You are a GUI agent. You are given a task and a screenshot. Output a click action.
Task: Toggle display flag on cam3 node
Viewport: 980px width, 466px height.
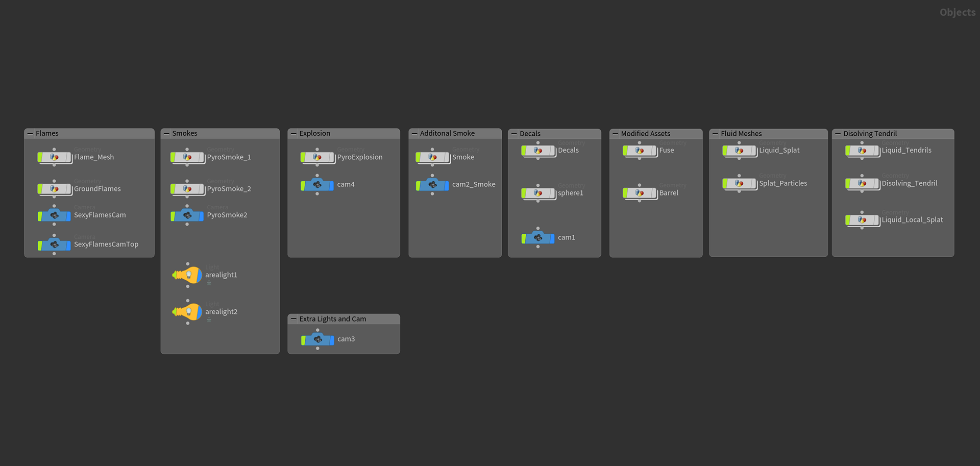tap(332, 340)
